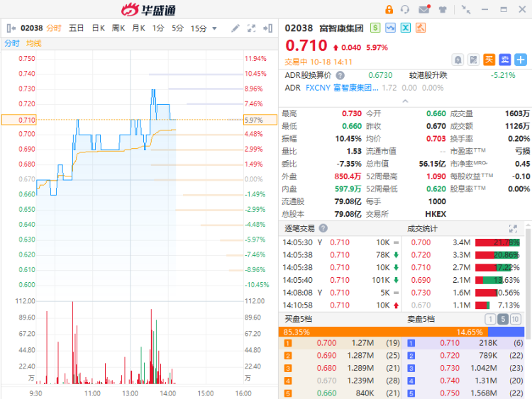Click the ask 1 price 0.710 row
The image size is (532, 399).
(463, 343)
